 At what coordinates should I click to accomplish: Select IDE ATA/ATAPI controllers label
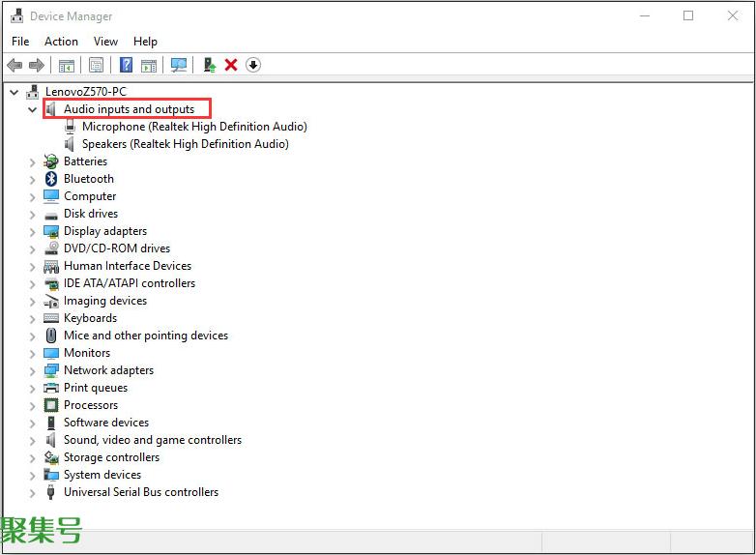[130, 283]
